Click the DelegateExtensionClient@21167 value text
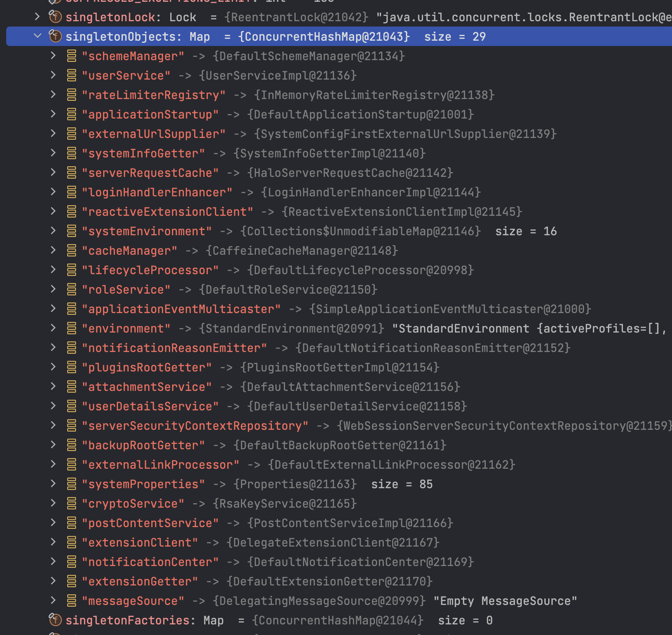The width and height of the screenshot is (672, 635). 332,542
